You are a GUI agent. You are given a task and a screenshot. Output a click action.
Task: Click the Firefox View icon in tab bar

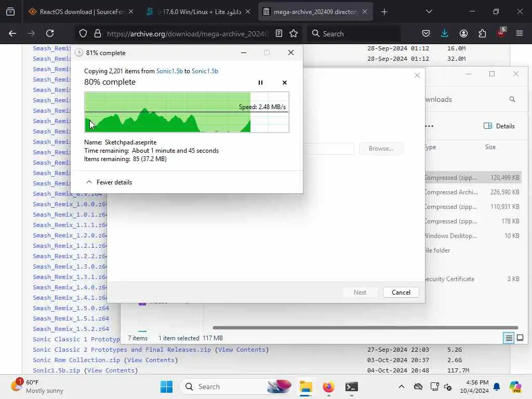coord(10,11)
